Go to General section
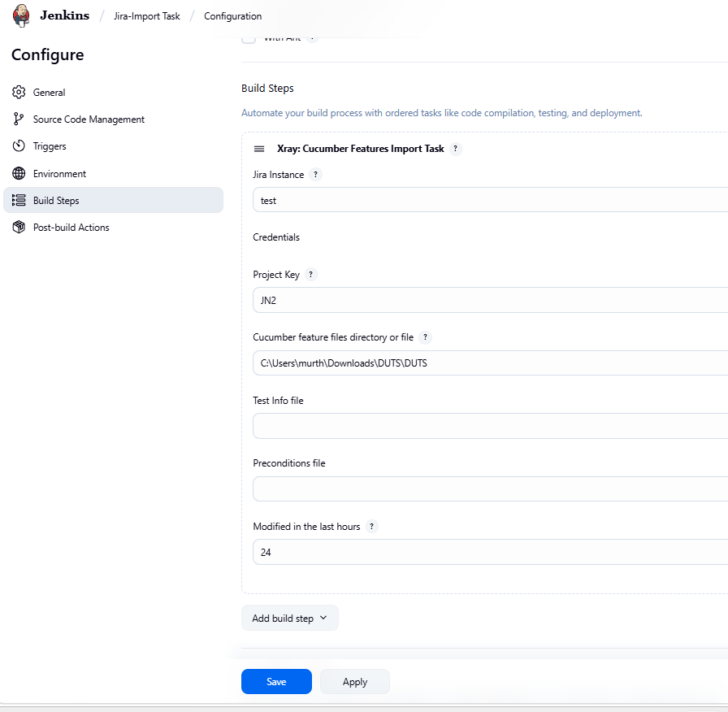 [x=113, y=92]
